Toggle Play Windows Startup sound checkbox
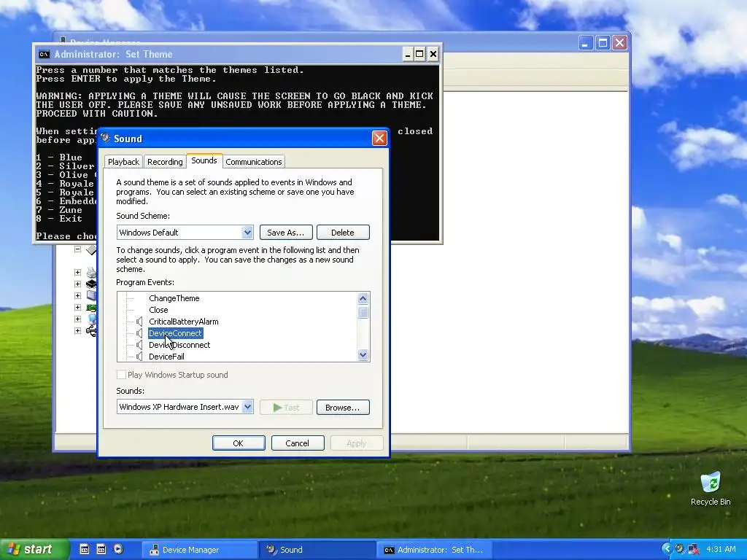Viewport: 747px width, 560px height. coord(122,375)
